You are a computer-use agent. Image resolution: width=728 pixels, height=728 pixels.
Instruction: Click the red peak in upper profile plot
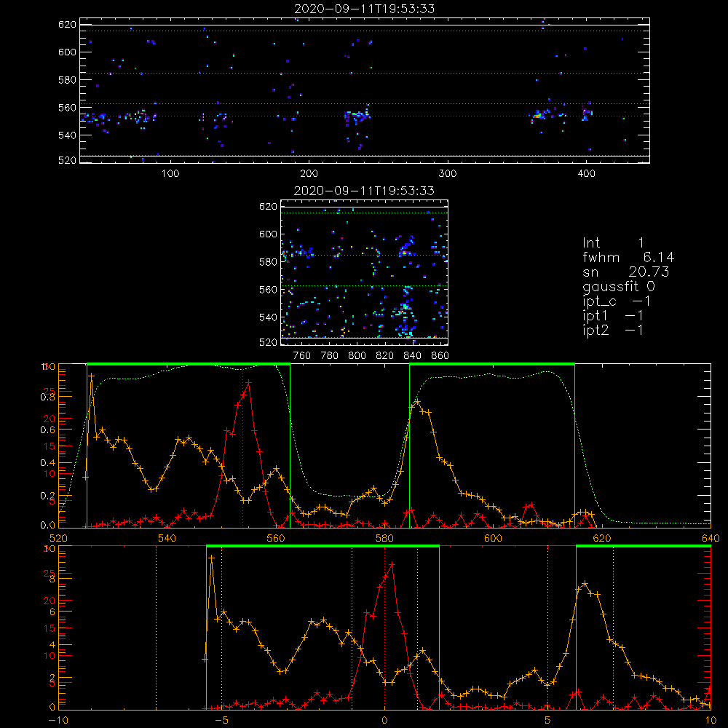pos(249,383)
